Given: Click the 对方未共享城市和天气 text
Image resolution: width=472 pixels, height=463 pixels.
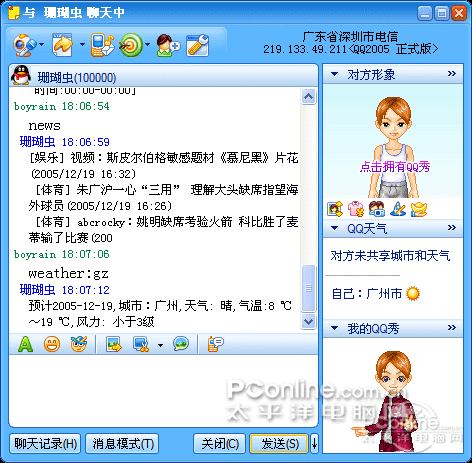Looking at the screenshot, I should tap(390, 256).
